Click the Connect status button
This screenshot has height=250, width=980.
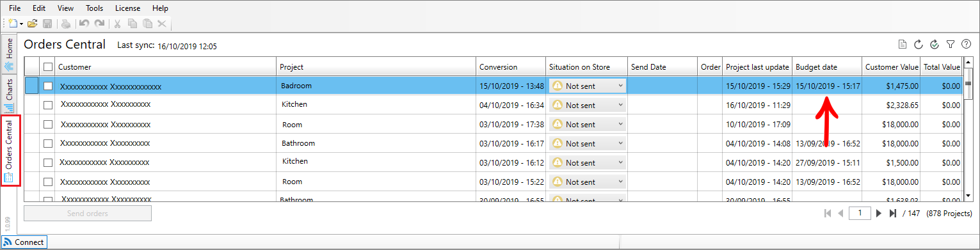(24, 242)
